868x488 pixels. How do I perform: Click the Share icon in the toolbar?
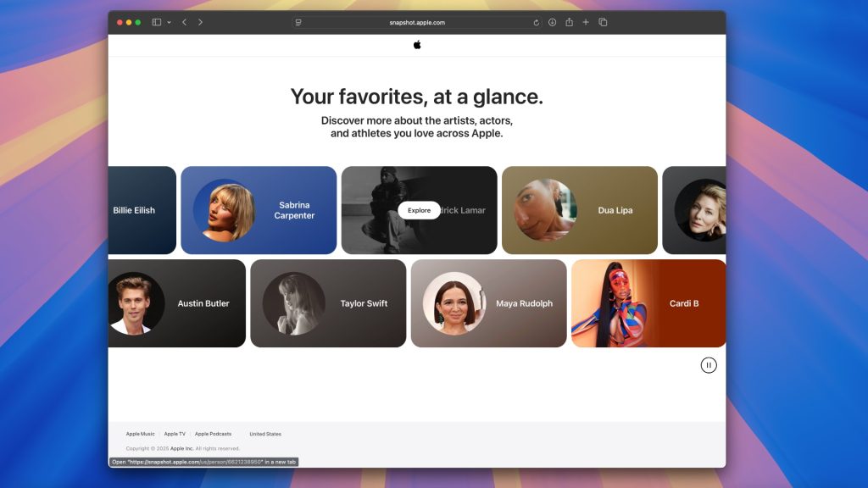click(x=569, y=22)
